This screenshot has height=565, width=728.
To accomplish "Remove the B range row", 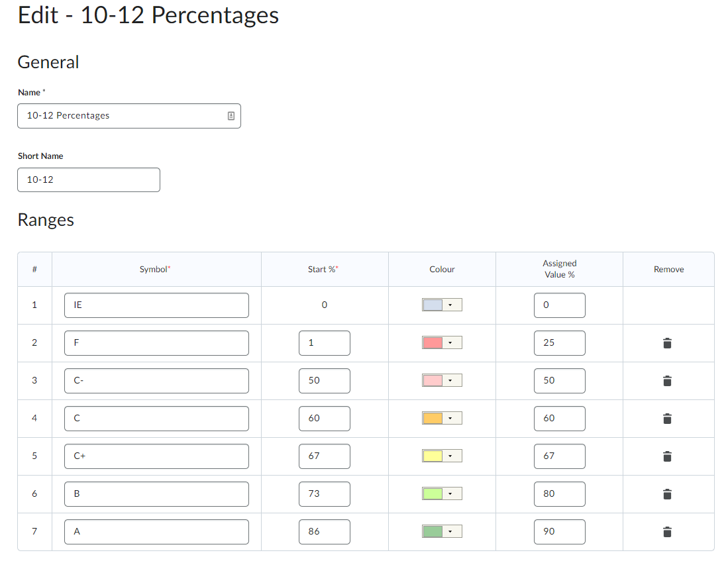I will pos(667,494).
